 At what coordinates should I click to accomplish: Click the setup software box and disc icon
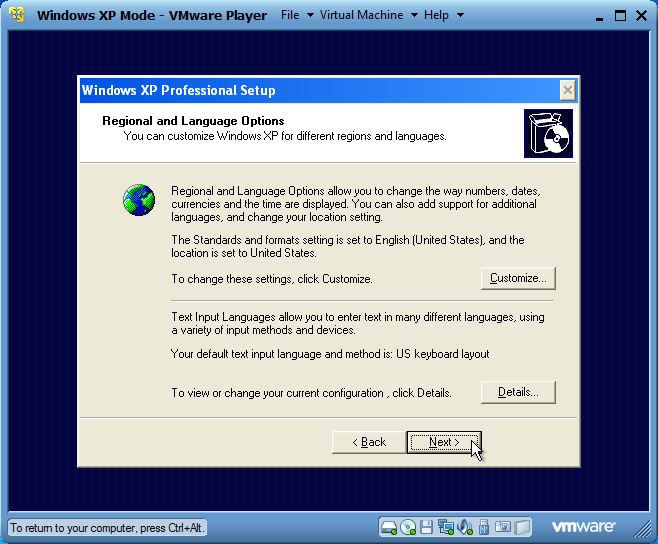click(x=547, y=134)
